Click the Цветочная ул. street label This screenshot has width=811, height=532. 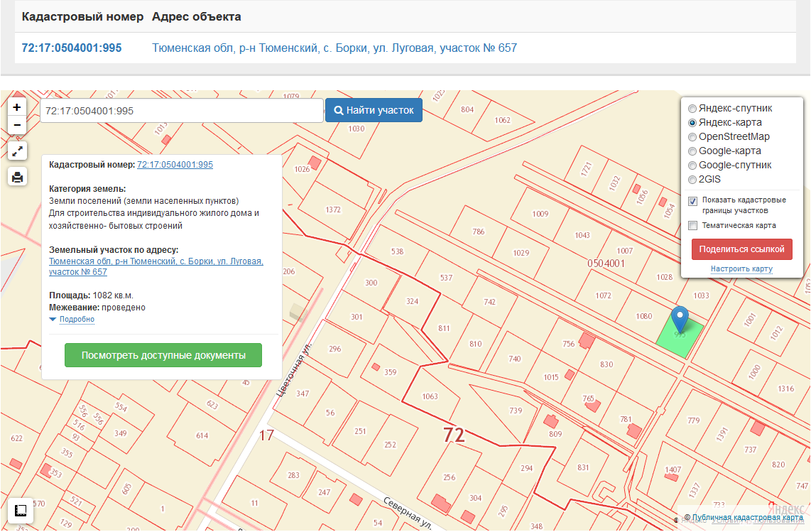(294, 369)
